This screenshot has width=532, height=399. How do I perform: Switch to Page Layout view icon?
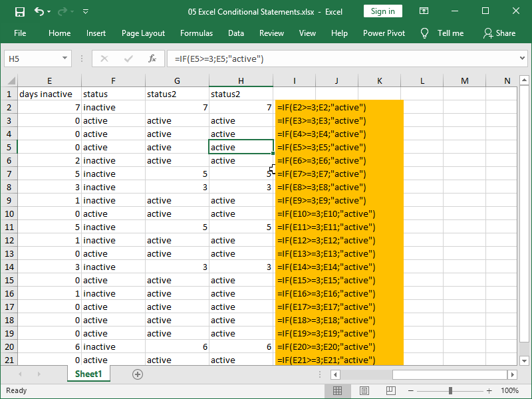tap(364, 390)
